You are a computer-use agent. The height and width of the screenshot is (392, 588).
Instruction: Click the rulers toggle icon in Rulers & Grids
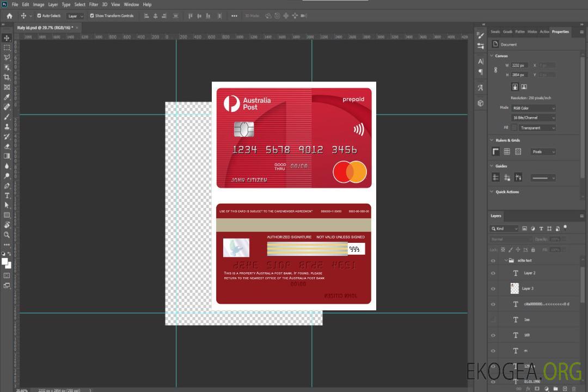(x=495, y=152)
